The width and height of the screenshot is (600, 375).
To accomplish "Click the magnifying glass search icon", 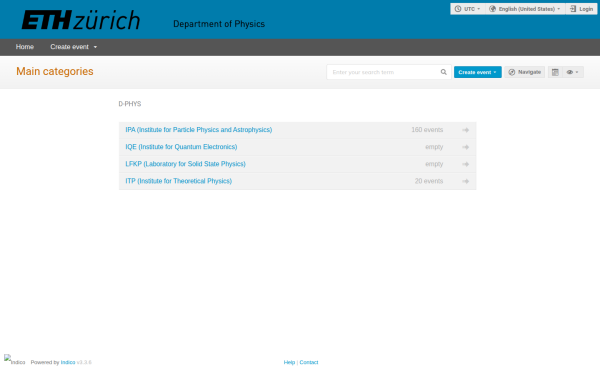I will [443, 72].
